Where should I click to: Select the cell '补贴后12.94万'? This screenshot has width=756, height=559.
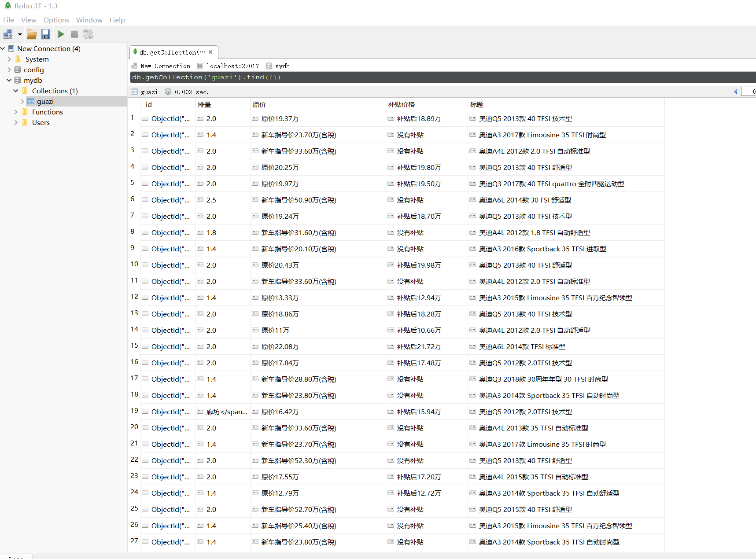pos(427,298)
